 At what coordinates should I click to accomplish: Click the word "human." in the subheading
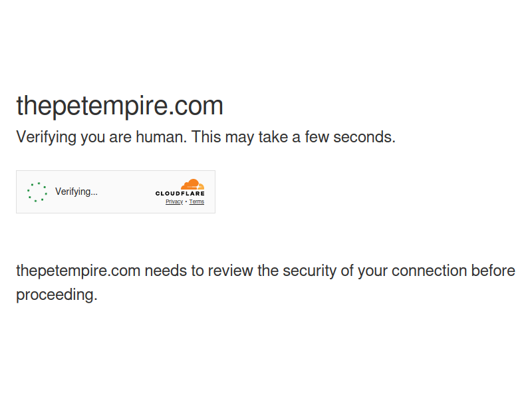(163, 138)
